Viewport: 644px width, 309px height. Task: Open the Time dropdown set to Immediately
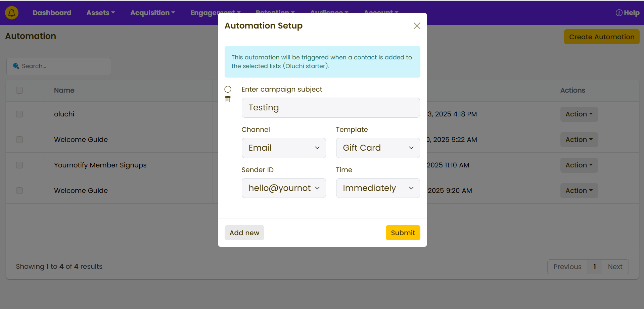pyautogui.click(x=377, y=188)
